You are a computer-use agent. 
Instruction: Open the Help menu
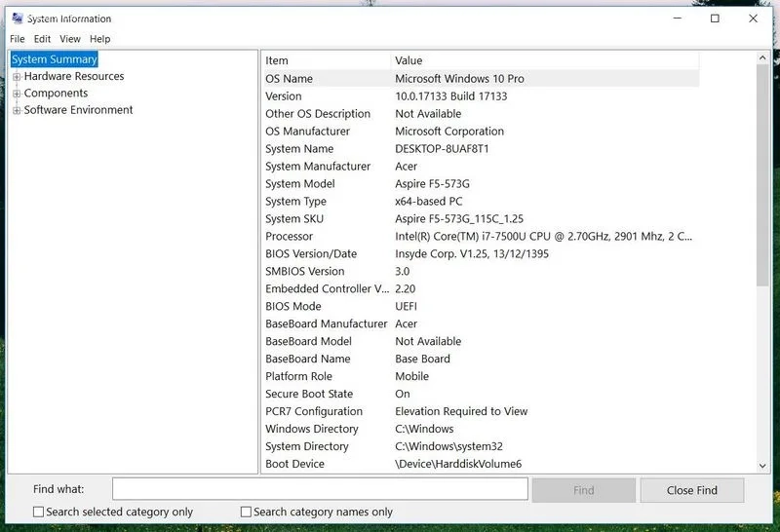pyautogui.click(x=100, y=39)
